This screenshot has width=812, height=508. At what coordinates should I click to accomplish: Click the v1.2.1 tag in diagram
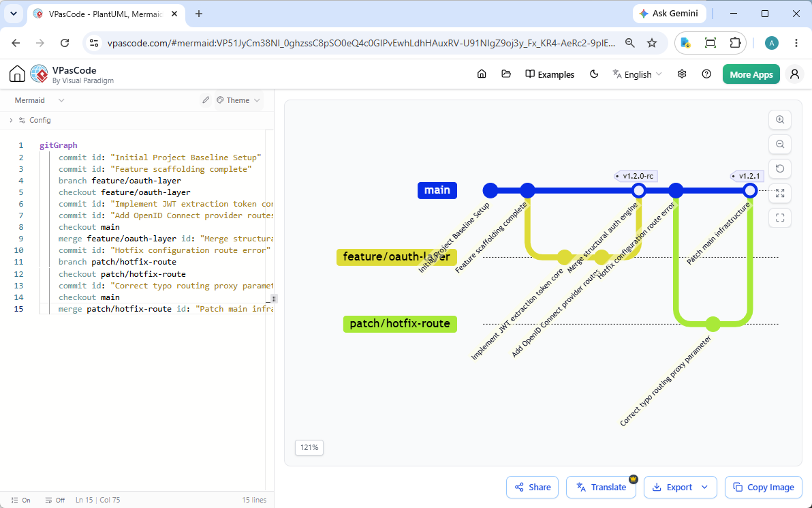[x=747, y=176]
